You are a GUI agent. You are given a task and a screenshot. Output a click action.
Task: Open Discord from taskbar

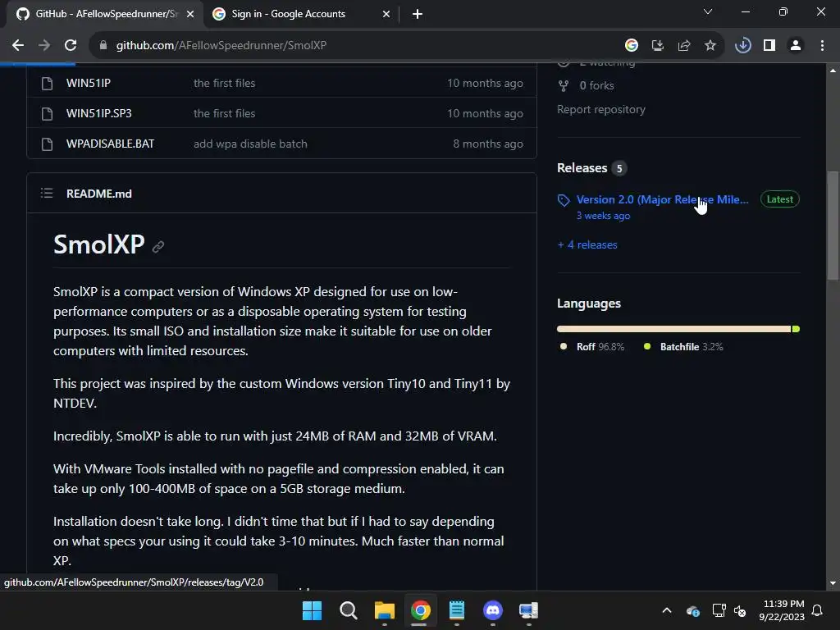[x=493, y=610]
